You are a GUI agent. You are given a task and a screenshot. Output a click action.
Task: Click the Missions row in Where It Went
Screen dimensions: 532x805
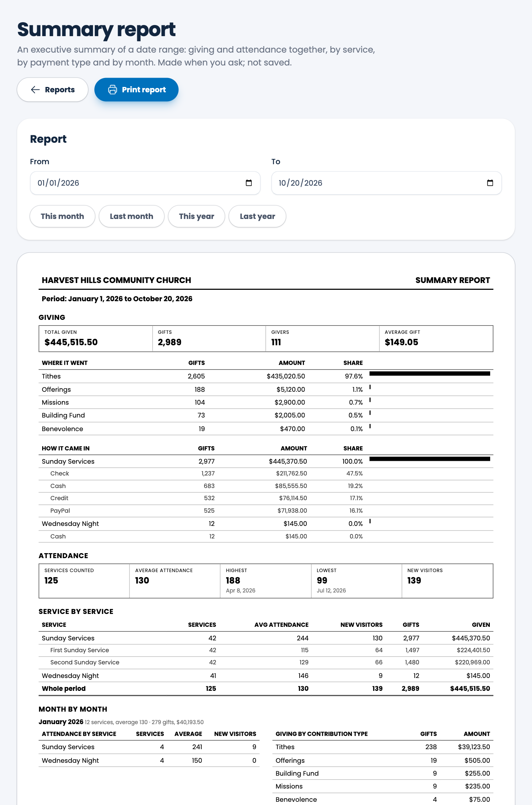pos(266,402)
